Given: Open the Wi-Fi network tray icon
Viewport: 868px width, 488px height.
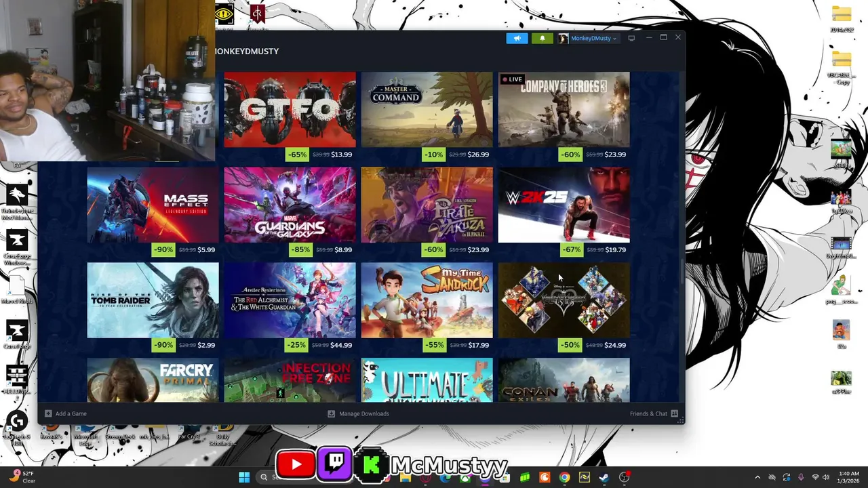Looking at the screenshot, I should [815, 477].
